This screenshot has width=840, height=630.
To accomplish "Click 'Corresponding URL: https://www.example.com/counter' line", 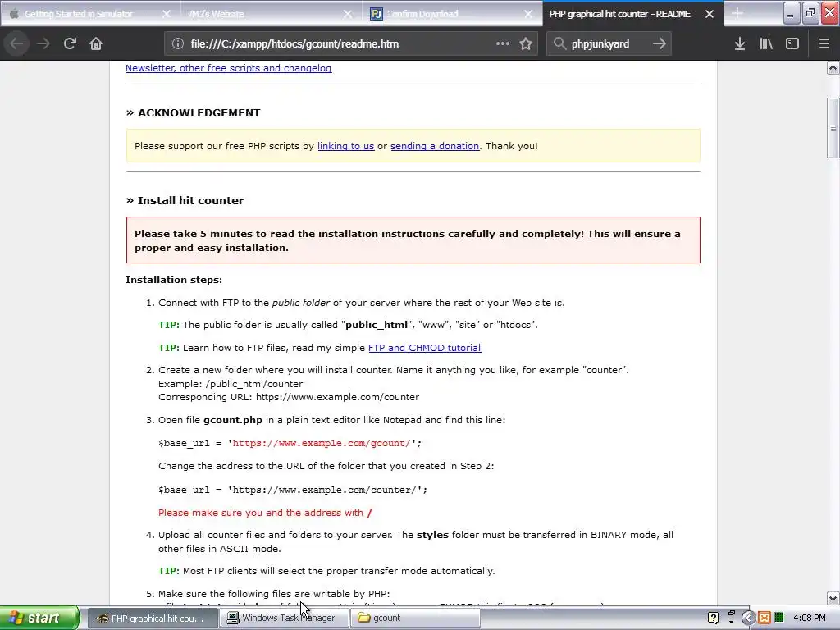I will pos(289,397).
